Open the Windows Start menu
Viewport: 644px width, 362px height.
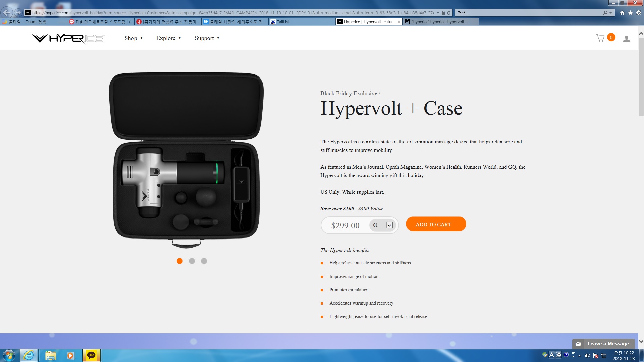(9, 355)
